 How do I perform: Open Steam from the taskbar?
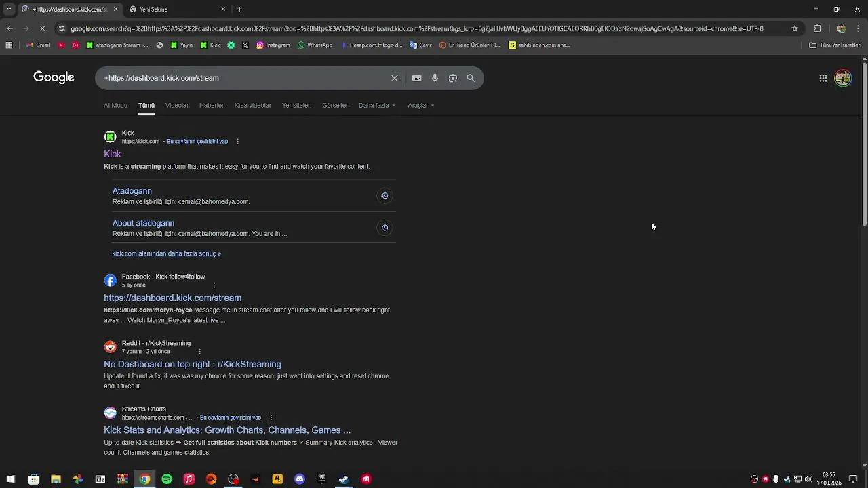(x=344, y=479)
